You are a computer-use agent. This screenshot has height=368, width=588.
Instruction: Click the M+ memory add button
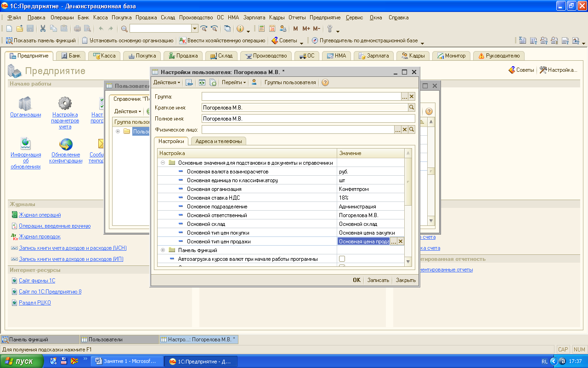[306, 29]
